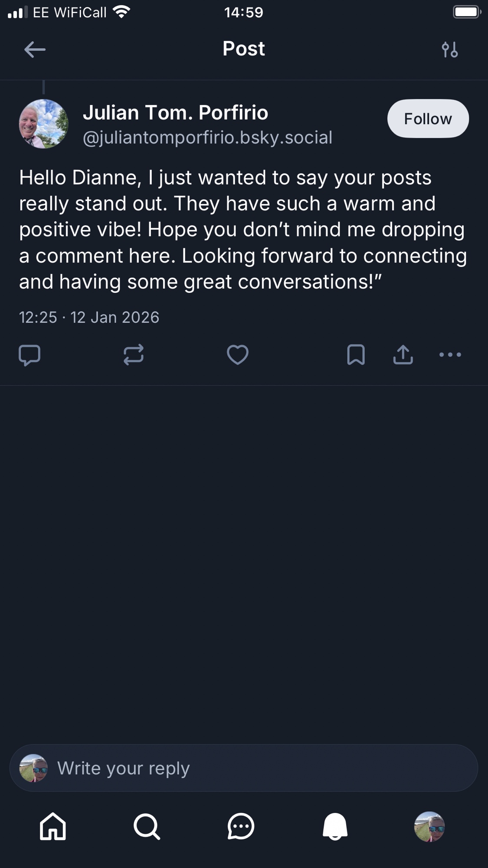Tap the Write your reply field
The width and height of the screenshot is (488, 868).
[x=260, y=768]
